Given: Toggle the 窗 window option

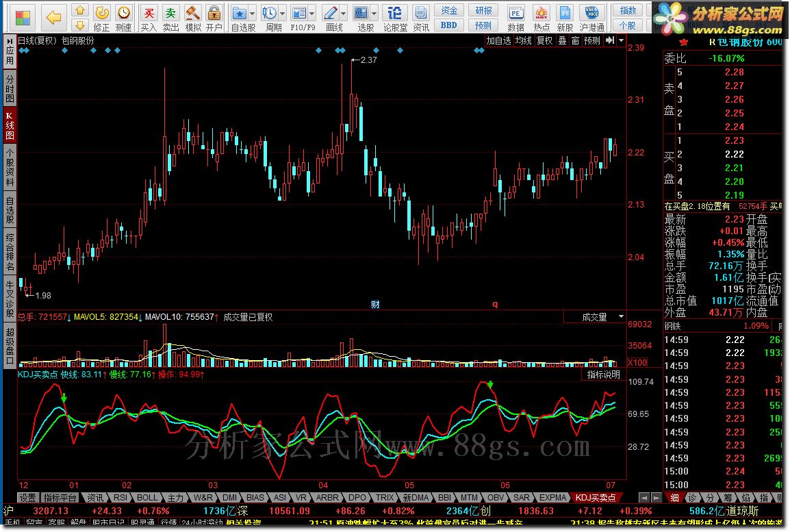Looking at the screenshot, I should (575, 40).
